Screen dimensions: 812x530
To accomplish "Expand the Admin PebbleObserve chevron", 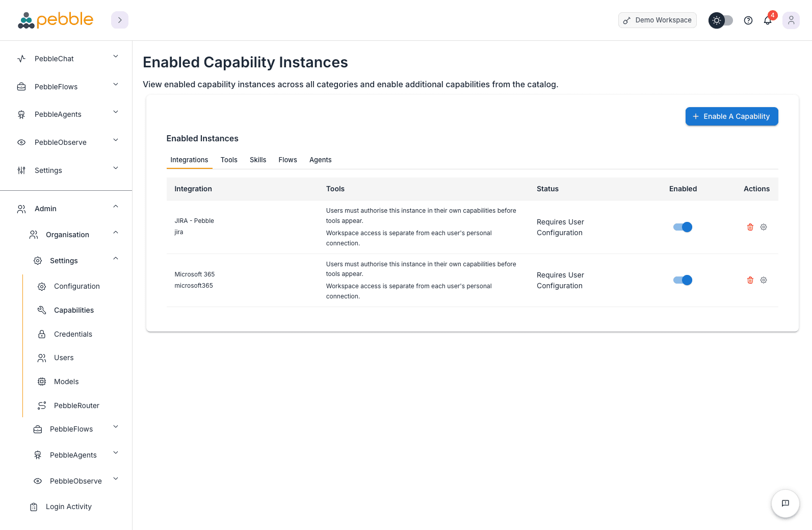I will (116, 479).
